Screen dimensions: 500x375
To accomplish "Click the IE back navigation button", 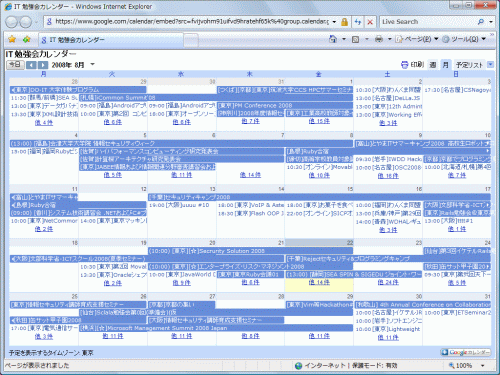I will pos(11,22).
